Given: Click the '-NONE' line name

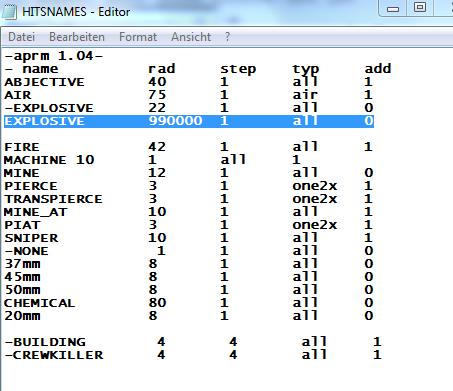Looking at the screenshot, I should (26, 251).
